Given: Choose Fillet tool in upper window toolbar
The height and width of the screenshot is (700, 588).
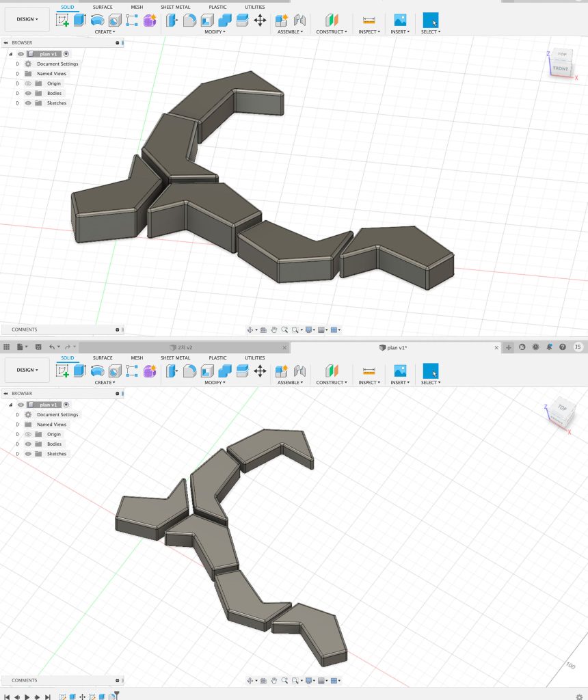Looking at the screenshot, I should (x=190, y=20).
